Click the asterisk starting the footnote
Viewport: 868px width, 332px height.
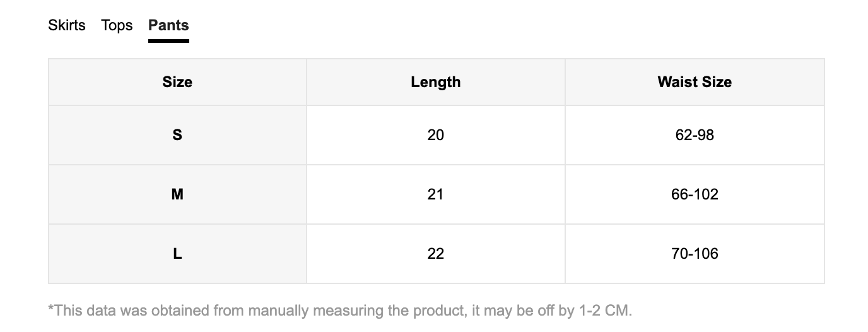(51, 309)
